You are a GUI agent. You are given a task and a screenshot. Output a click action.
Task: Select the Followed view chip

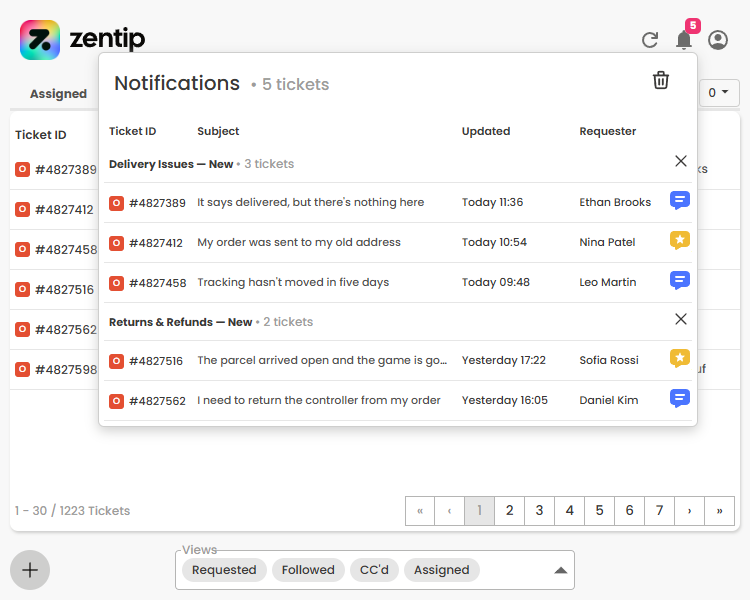click(308, 570)
